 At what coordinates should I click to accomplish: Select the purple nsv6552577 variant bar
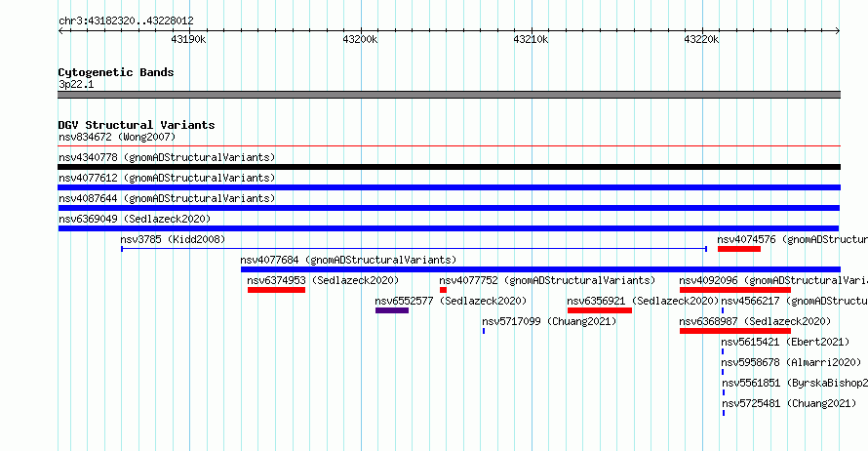392,310
